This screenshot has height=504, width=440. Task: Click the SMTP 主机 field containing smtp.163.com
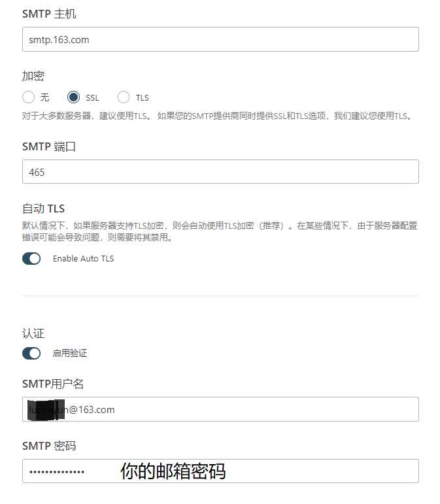(220, 39)
